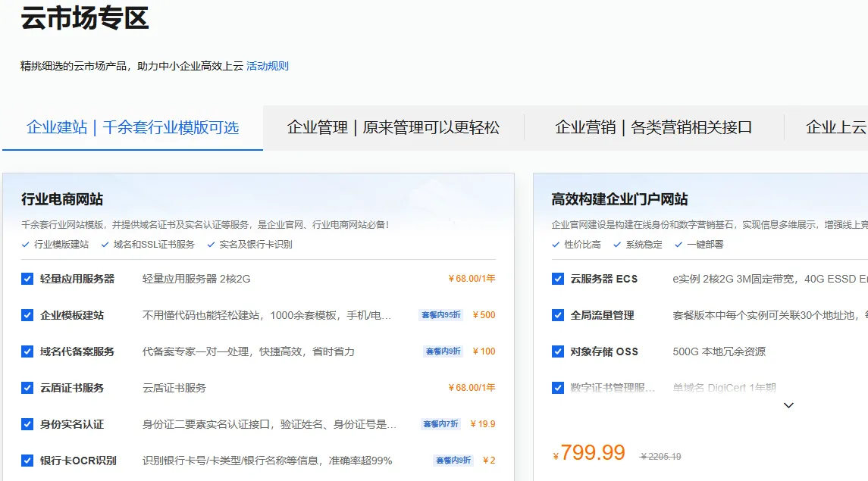Uncheck the 云服务器 ECS checkbox
This screenshot has height=481, width=868.
557,278
